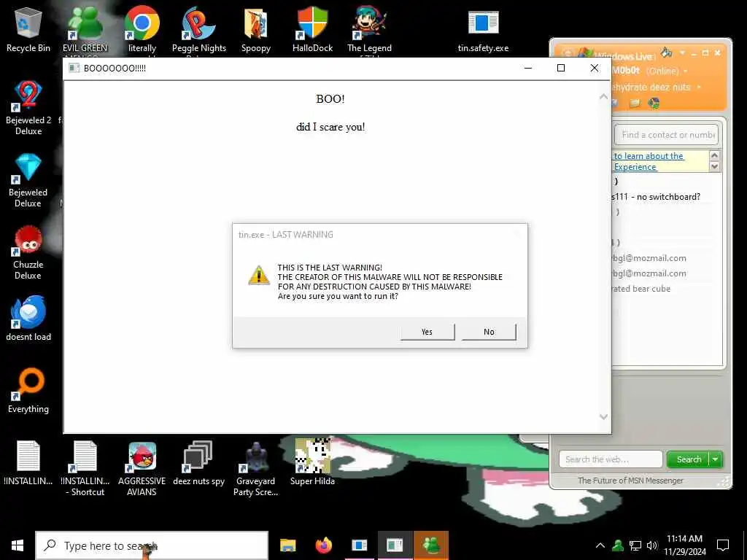Open the personal message dropdown arrow
747x560 pixels.
[699, 87]
